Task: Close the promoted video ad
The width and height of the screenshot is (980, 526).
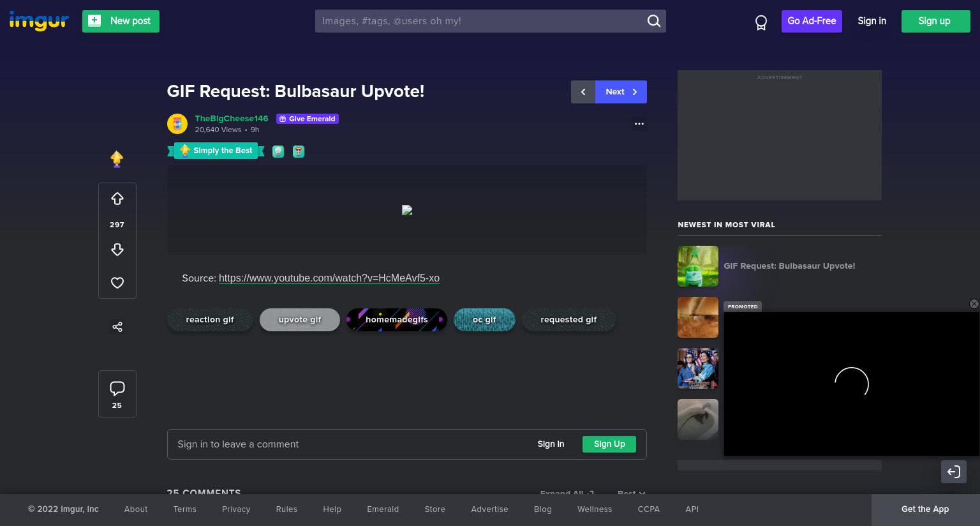Action: pos(974,304)
